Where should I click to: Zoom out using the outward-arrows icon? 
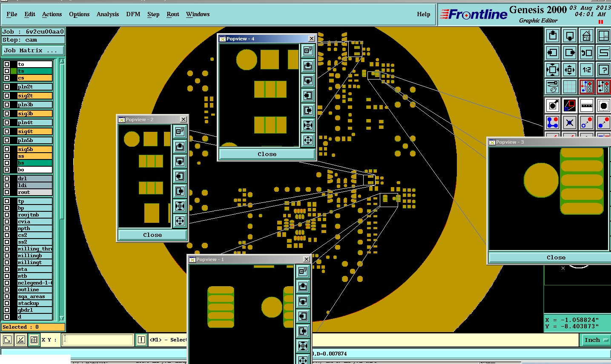(x=570, y=70)
